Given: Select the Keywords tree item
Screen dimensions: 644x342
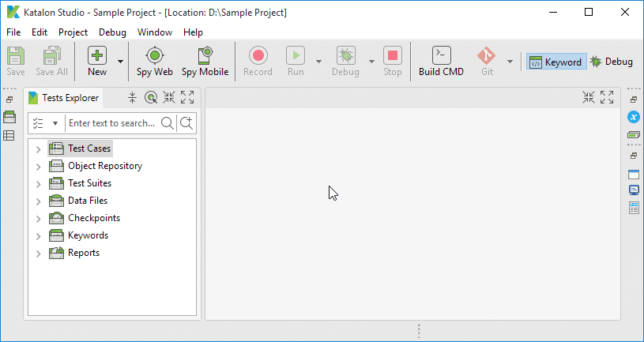Looking at the screenshot, I should coord(78,235).
